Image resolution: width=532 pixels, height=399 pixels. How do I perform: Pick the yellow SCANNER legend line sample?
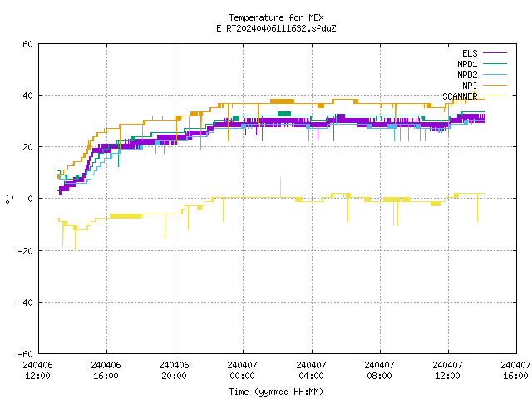click(495, 96)
